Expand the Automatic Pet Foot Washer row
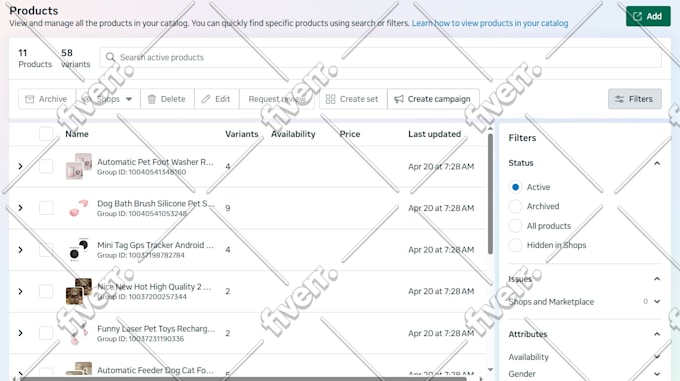 tap(20, 166)
